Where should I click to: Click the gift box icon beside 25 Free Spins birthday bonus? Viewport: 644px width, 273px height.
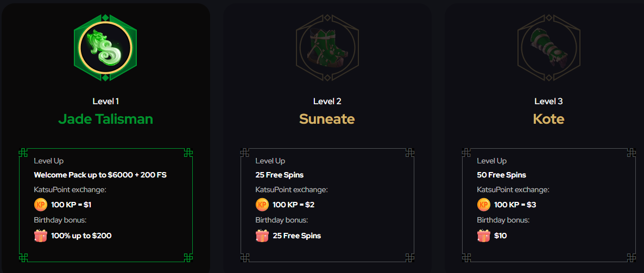pos(262,236)
